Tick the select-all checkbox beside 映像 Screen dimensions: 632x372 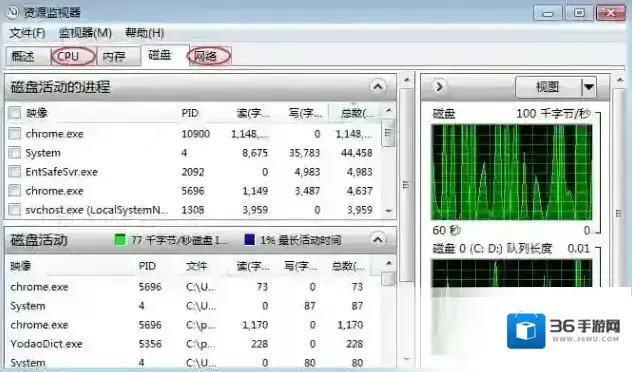click(15, 112)
